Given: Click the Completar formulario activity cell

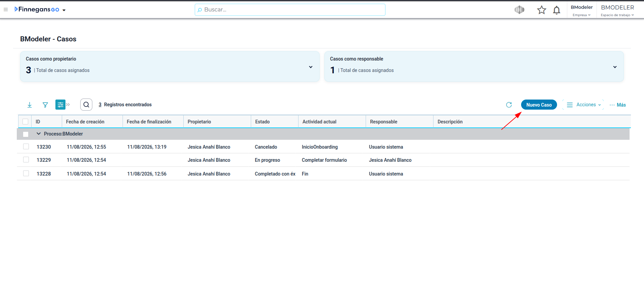Looking at the screenshot, I should [x=324, y=160].
